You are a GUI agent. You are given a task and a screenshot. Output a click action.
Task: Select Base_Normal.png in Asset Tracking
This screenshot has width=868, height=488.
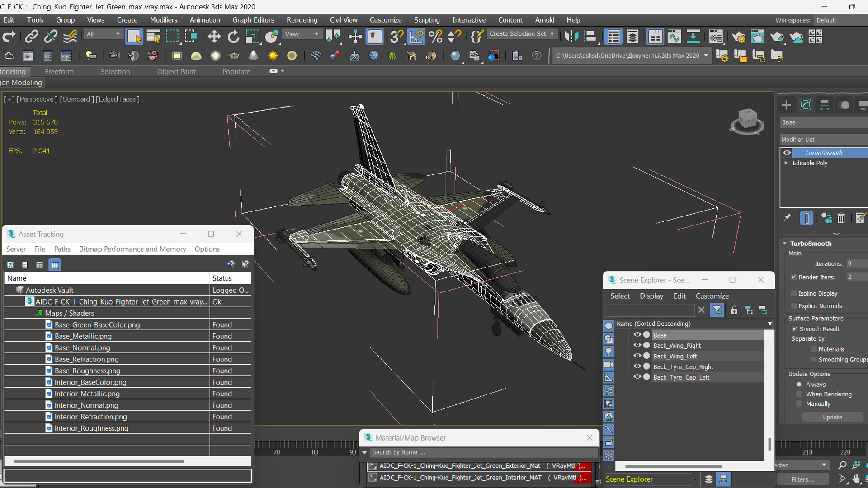82,347
